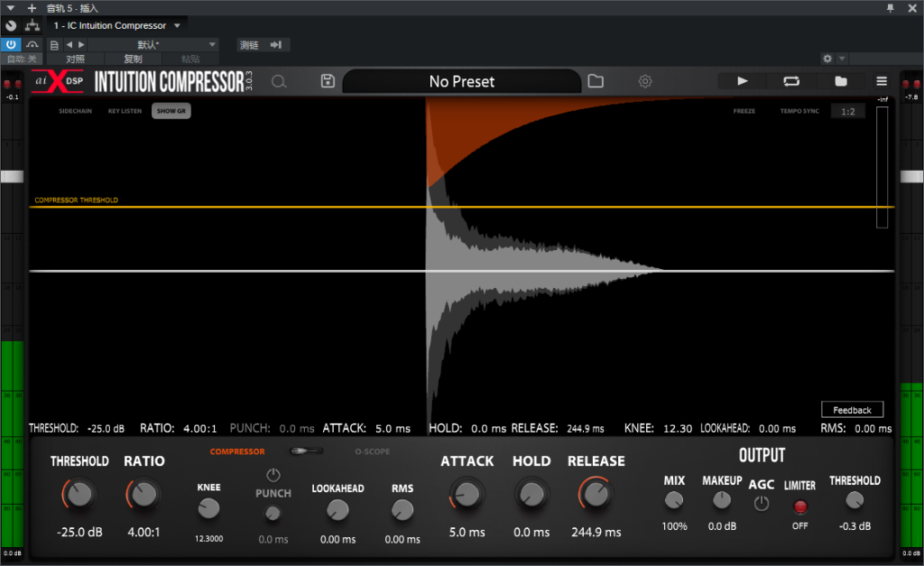
Task: Click the round knob icon near routing
Action: (x=11, y=25)
